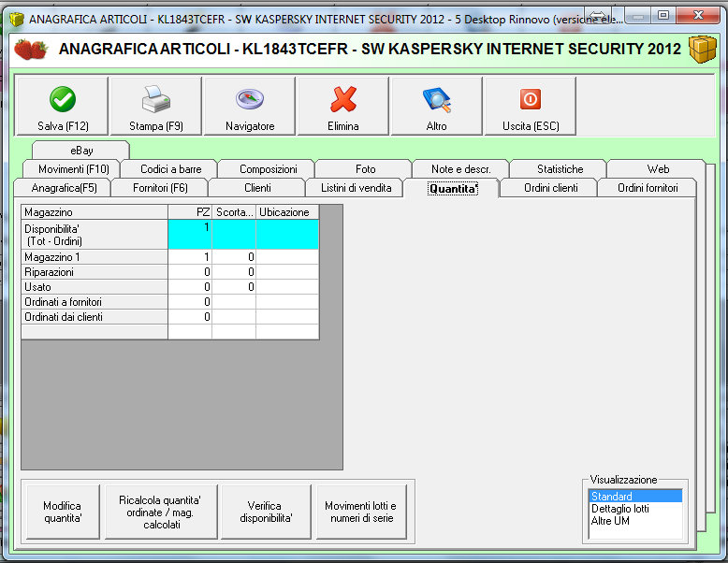Click the PZ value of Ordinati a fornitori

pos(190,302)
